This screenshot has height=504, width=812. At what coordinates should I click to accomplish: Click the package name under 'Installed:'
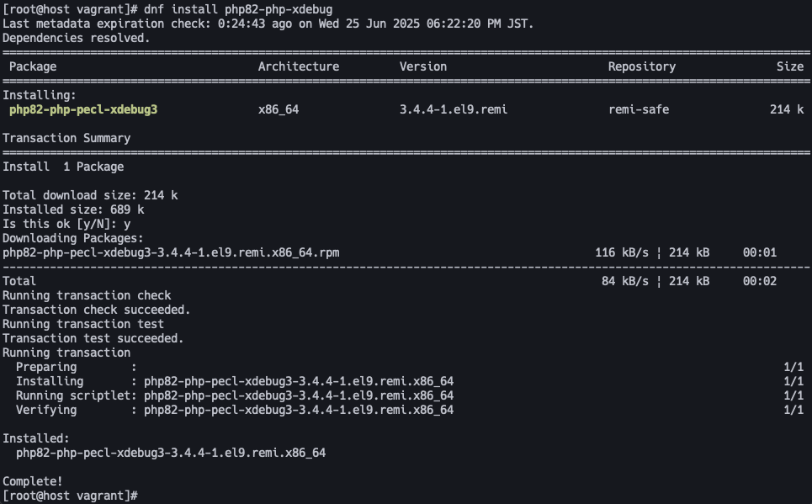171,452
